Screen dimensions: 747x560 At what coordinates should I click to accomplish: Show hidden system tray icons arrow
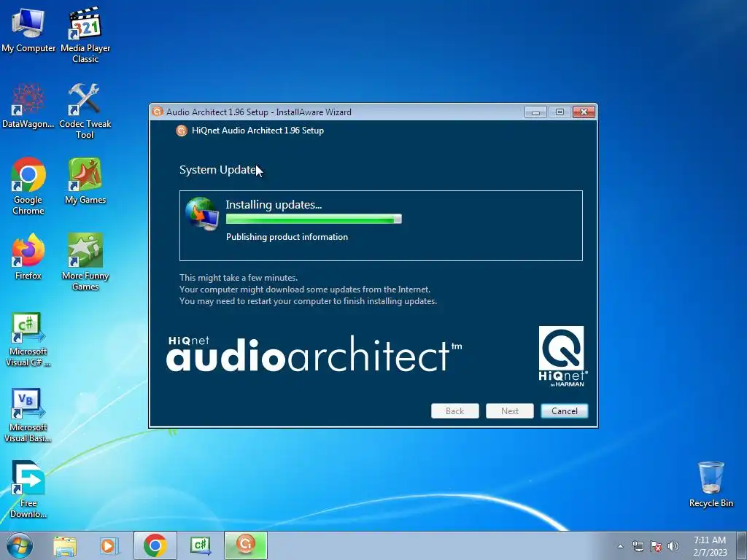click(x=620, y=546)
